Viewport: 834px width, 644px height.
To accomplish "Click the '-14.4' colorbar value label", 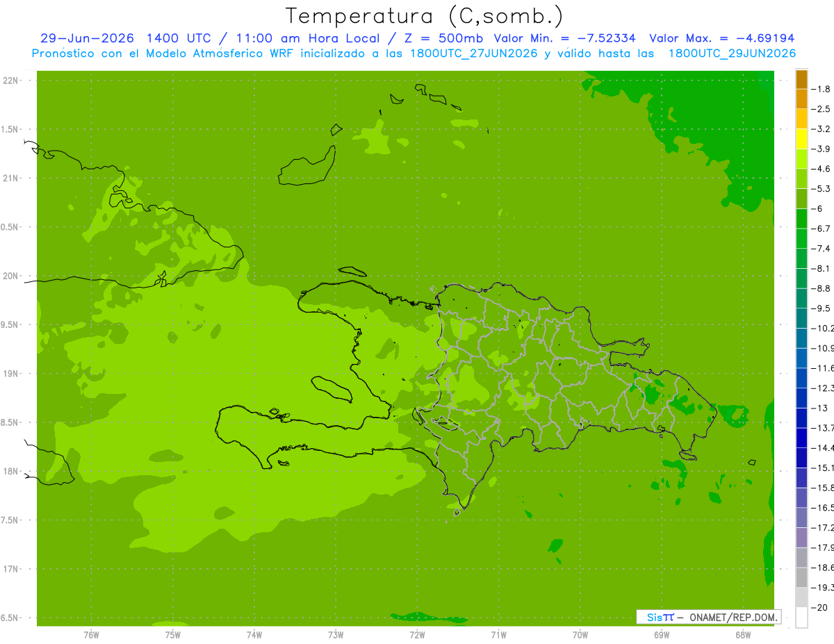I will point(823,447).
